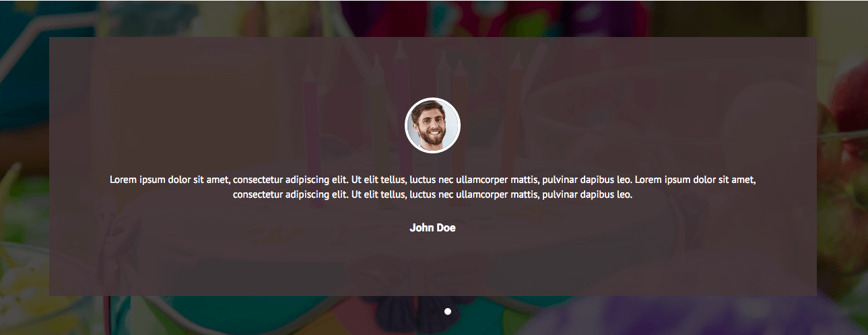Image resolution: width=868 pixels, height=335 pixels.
Task: Select the active white carousel dot
Action: click(448, 311)
